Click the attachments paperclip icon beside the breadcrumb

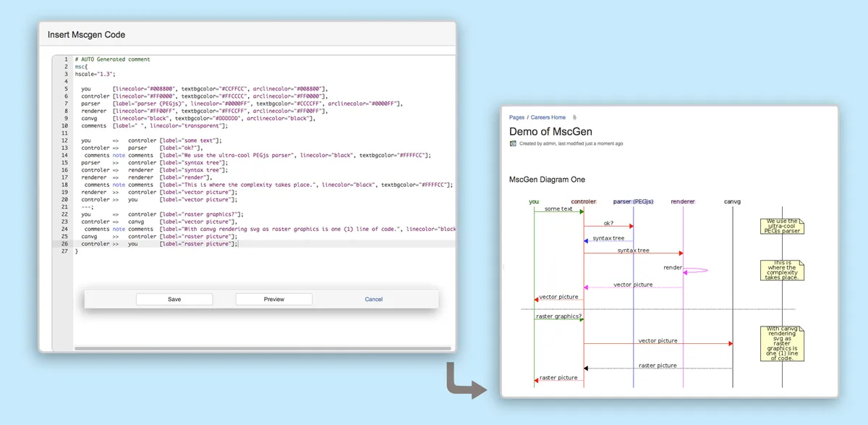pos(574,117)
